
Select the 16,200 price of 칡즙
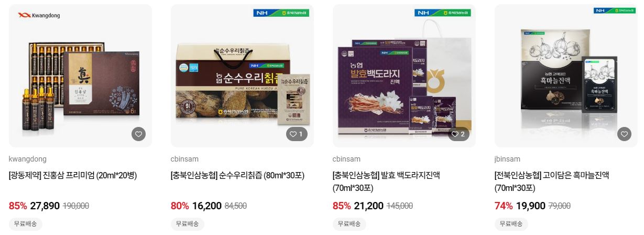click(x=206, y=206)
